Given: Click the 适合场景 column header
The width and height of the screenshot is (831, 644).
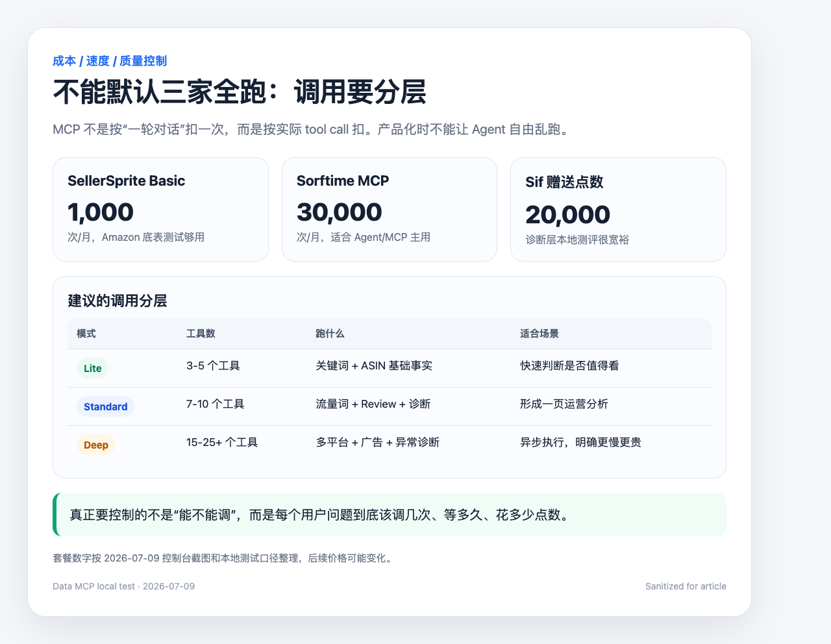Looking at the screenshot, I should coord(540,334).
